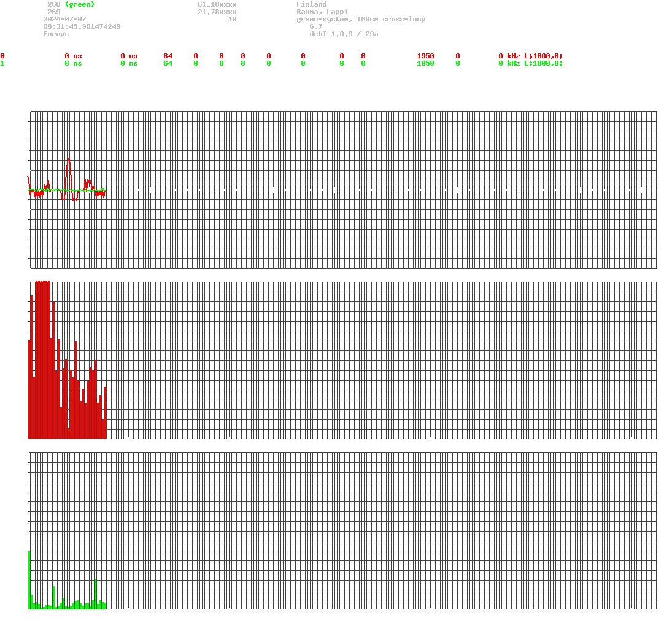Click the red signal trace peak

point(69,160)
